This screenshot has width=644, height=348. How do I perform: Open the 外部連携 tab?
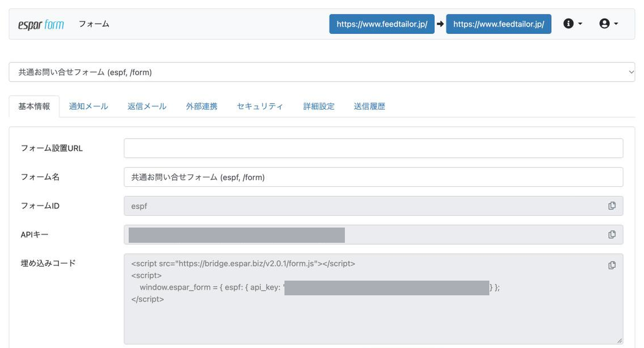202,106
